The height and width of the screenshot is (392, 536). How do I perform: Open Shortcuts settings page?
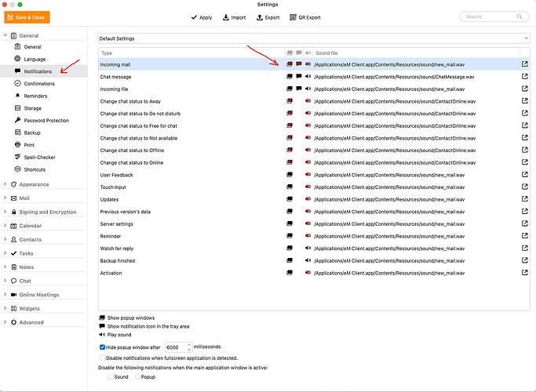[35, 169]
